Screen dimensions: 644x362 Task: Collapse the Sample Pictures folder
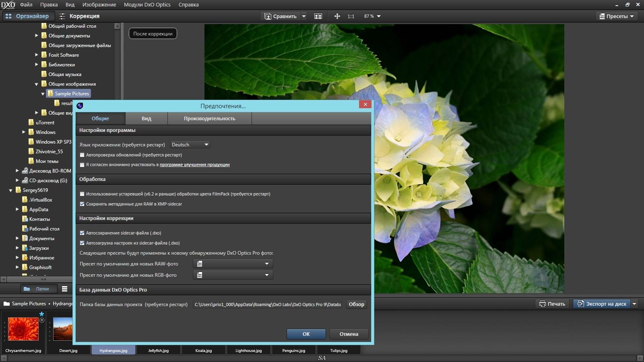pos(43,94)
